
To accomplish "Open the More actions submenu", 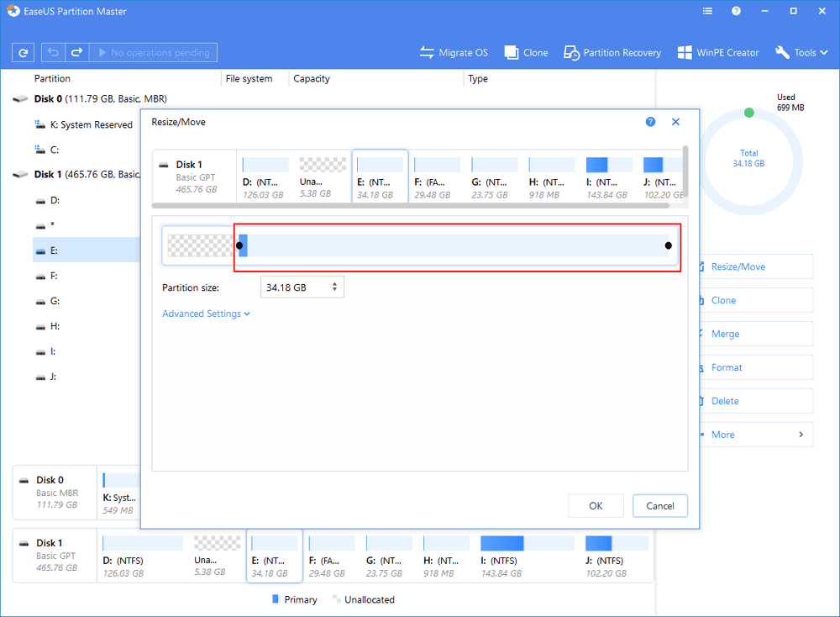I will (x=754, y=435).
